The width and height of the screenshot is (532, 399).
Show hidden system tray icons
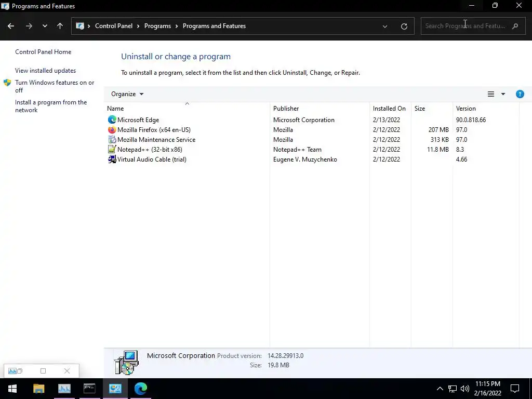(440, 389)
